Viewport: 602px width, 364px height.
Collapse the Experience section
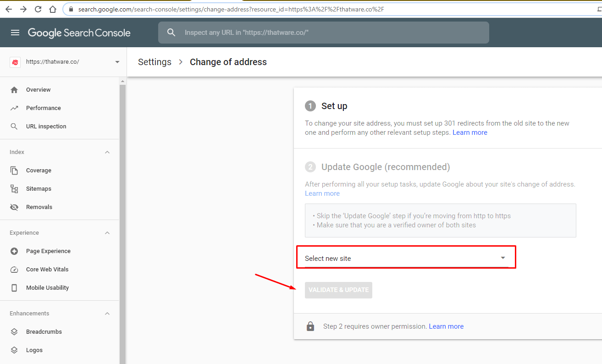(x=107, y=233)
